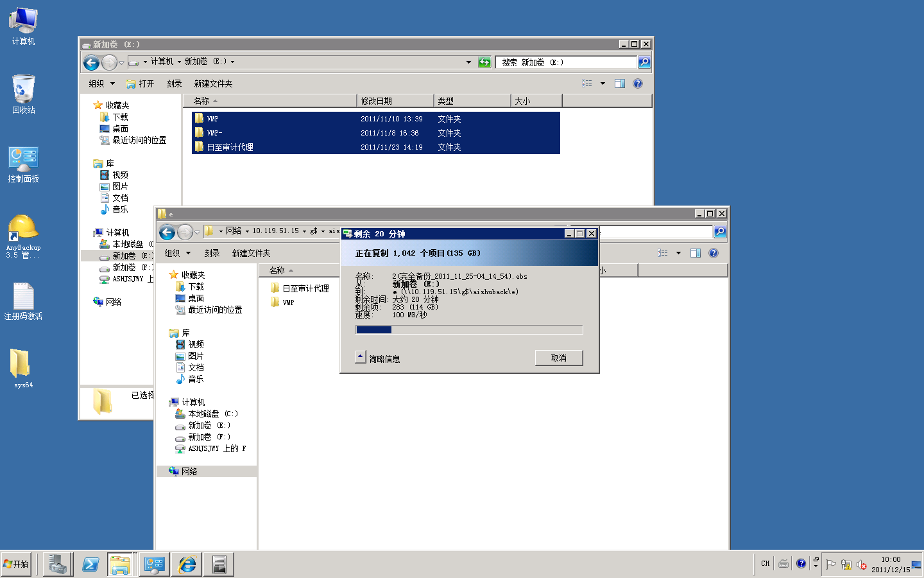The image size is (924, 578).
Task: Click 新建文件夹 in the E: drive toolbar
Action: click(213, 83)
